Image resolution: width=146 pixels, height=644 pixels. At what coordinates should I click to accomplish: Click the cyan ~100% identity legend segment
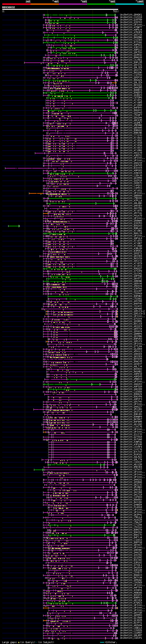point(130,4)
